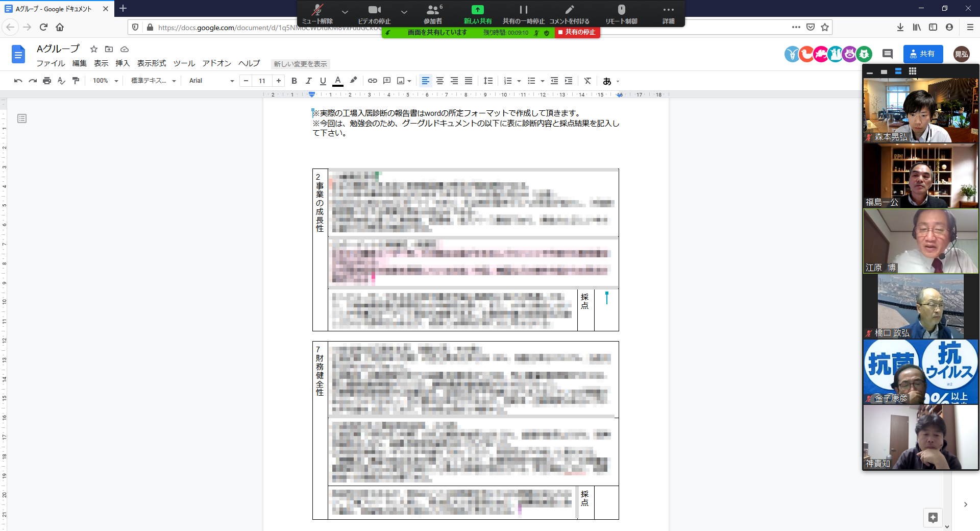
Task: Insert a link with the link icon
Action: click(x=373, y=81)
